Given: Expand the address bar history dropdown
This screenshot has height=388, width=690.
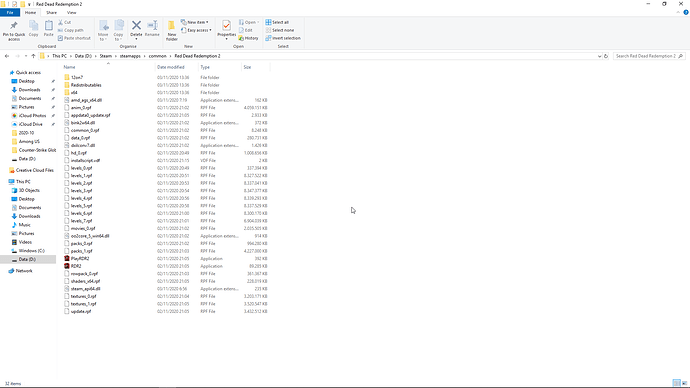Looking at the screenshot, I should tap(599, 56).
